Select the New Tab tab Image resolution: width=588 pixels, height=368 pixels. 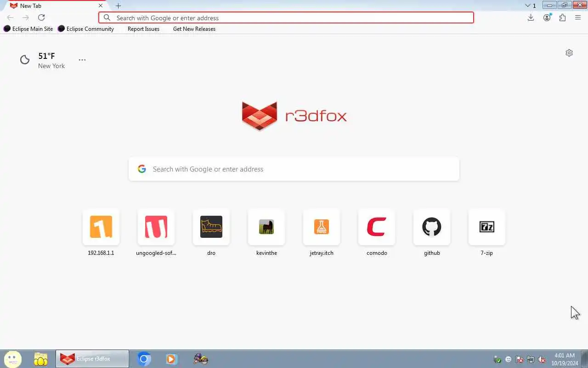(x=55, y=6)
